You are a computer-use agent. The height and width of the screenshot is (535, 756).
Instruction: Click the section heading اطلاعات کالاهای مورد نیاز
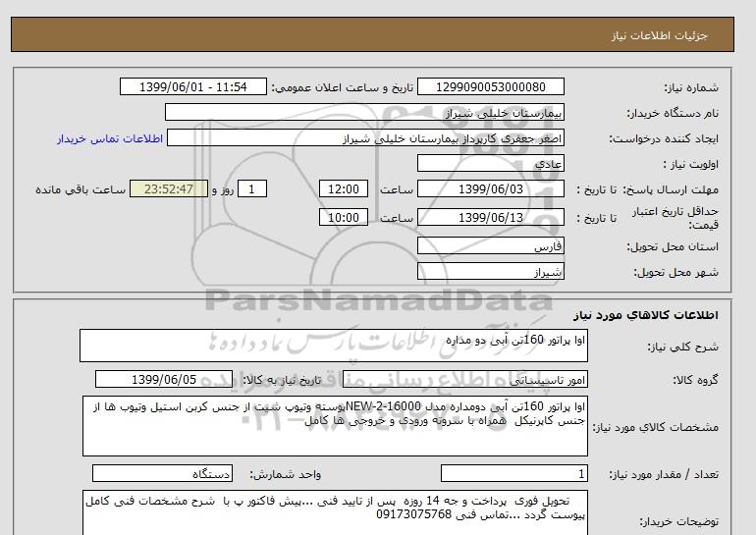tap(646, 315)
